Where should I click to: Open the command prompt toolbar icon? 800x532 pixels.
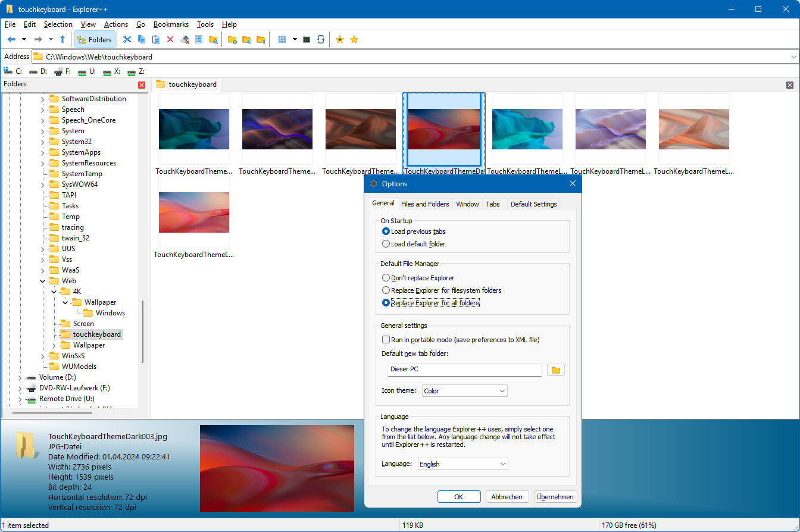coord(307,39)
